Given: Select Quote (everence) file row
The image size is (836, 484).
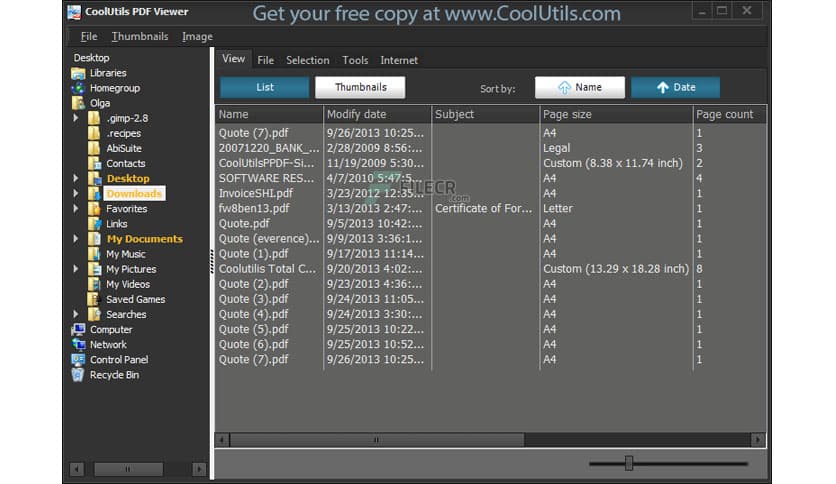Looking at the screenshot, I should click(491, 239).
